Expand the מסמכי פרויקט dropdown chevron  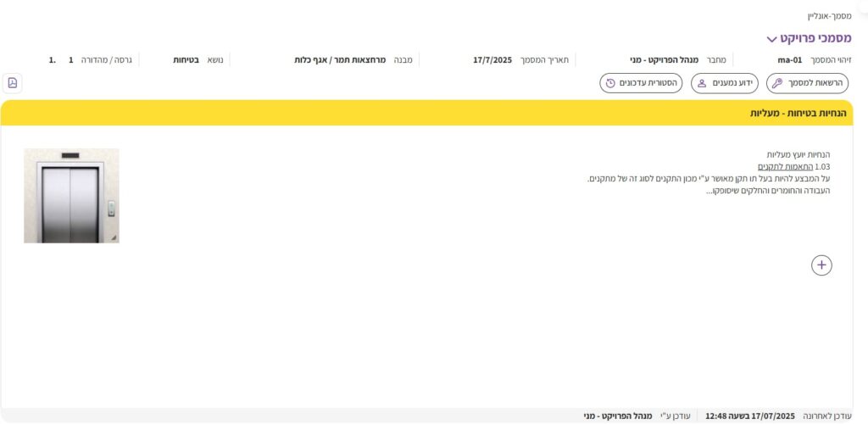click(x=771, y=39)
